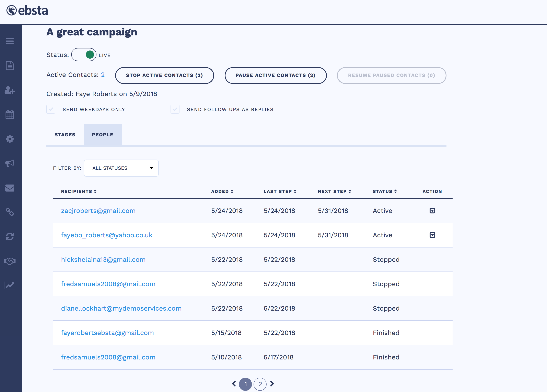Toggle Send Weekdays Only checkbox
The image size is (547, 392).
click(51, 109)
